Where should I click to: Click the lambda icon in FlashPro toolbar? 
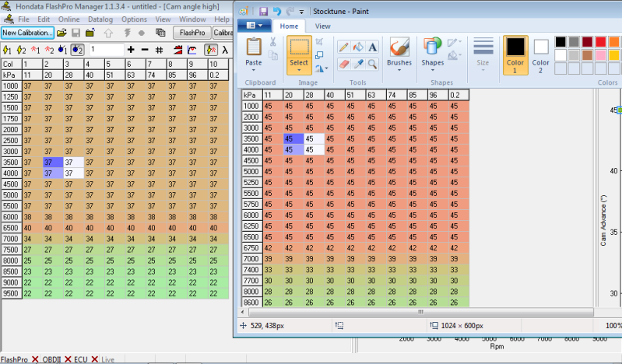pos(225,50)
